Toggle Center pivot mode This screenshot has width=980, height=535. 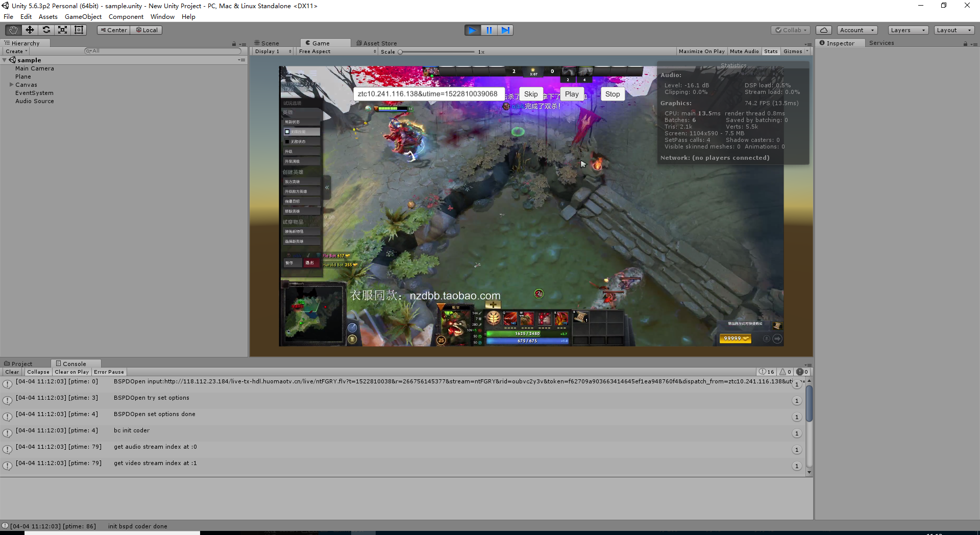114,30
